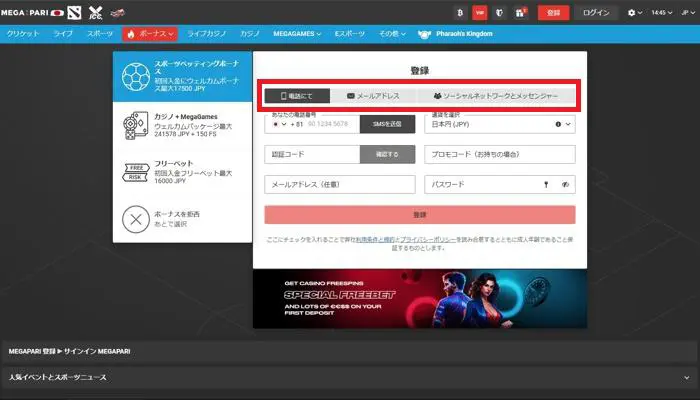Click the password key generator icon
This screenshot has height=400, width=700.
[x=546, y=185]
